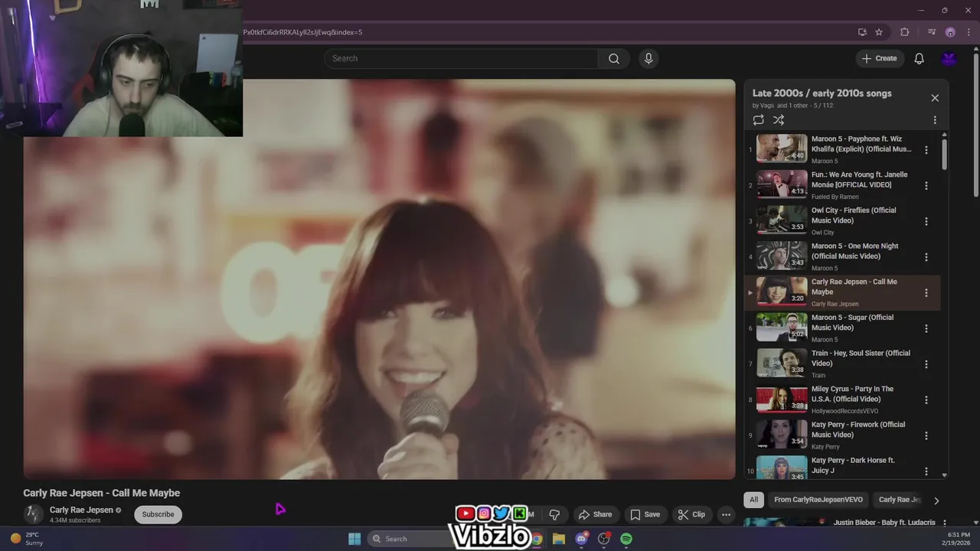Open YouTube notifications bell
The width and height of the screenshot is (980, 551).
click(920, 58)
